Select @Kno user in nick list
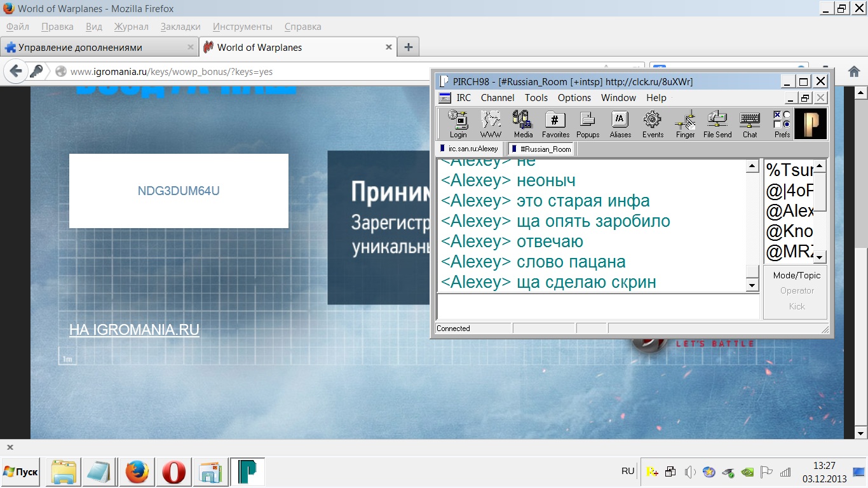 pos(789,231)
